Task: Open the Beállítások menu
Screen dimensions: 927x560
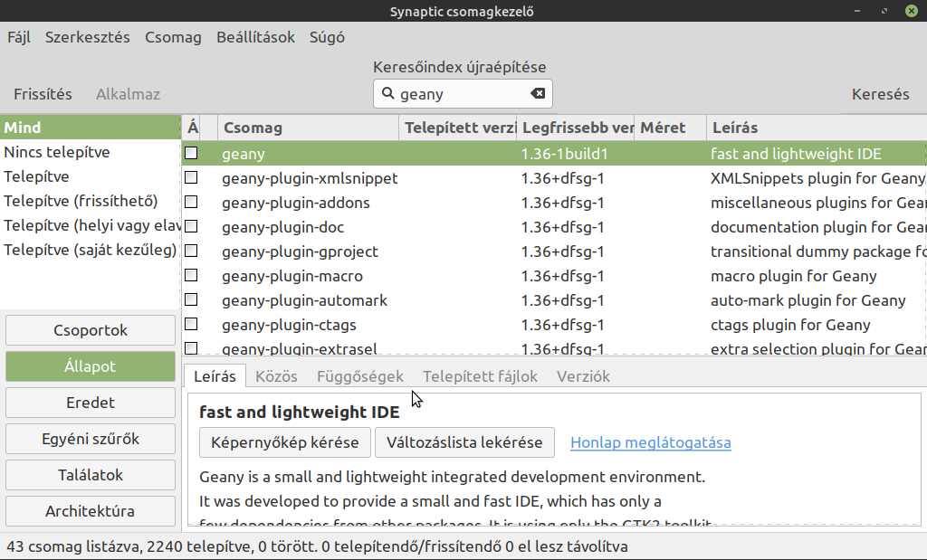Action: (255, 37)
